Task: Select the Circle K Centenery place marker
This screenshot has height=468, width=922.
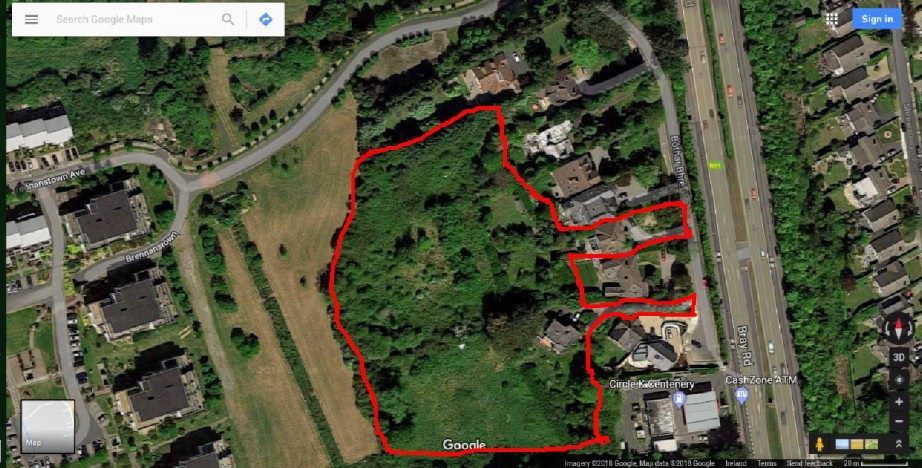Action: click(679, 399)
